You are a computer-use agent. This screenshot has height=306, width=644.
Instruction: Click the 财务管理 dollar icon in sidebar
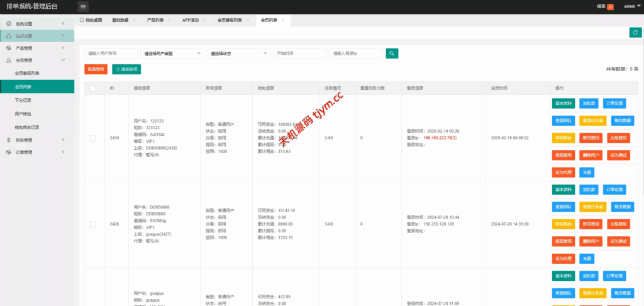coord(9,140)
